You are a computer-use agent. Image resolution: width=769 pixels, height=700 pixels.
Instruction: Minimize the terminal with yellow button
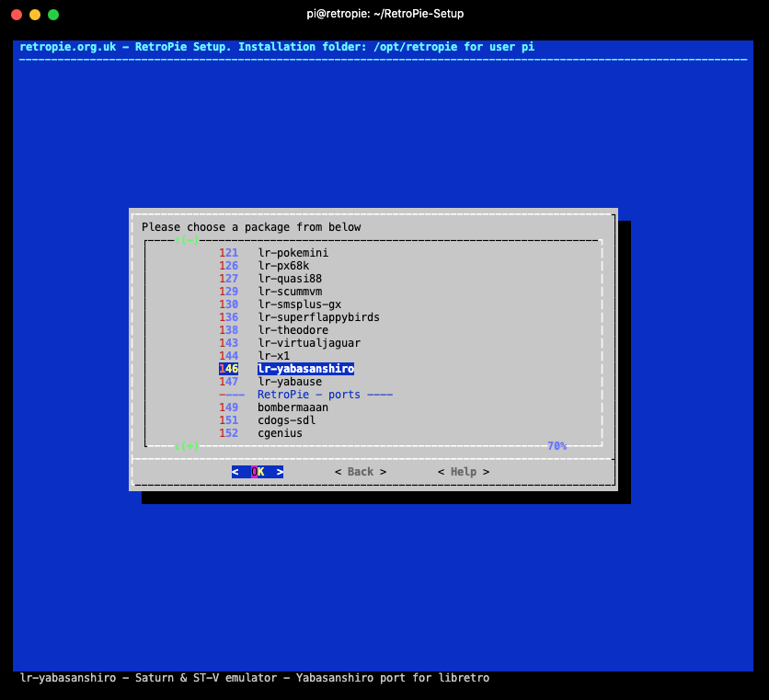35,15
